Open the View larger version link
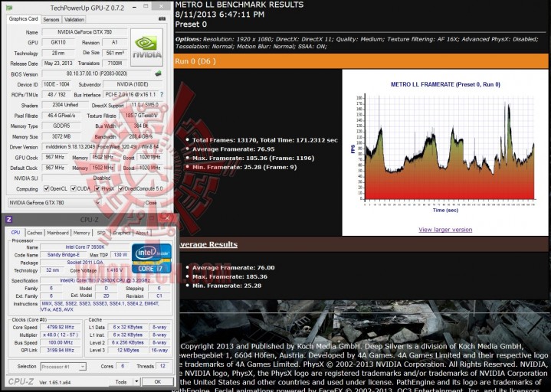Viewport: 551px width, 392px height. [445, 230]
